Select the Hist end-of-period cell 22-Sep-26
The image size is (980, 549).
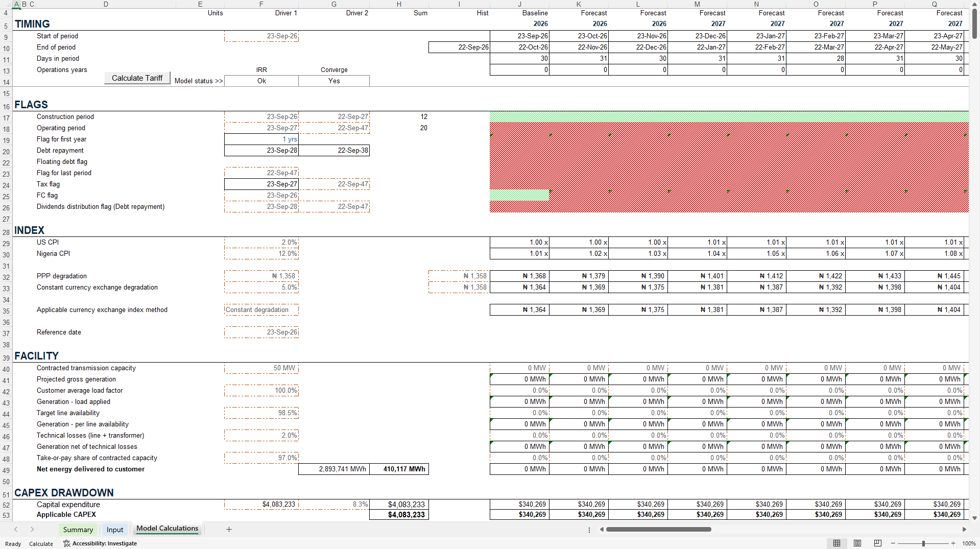click(459, 47)
